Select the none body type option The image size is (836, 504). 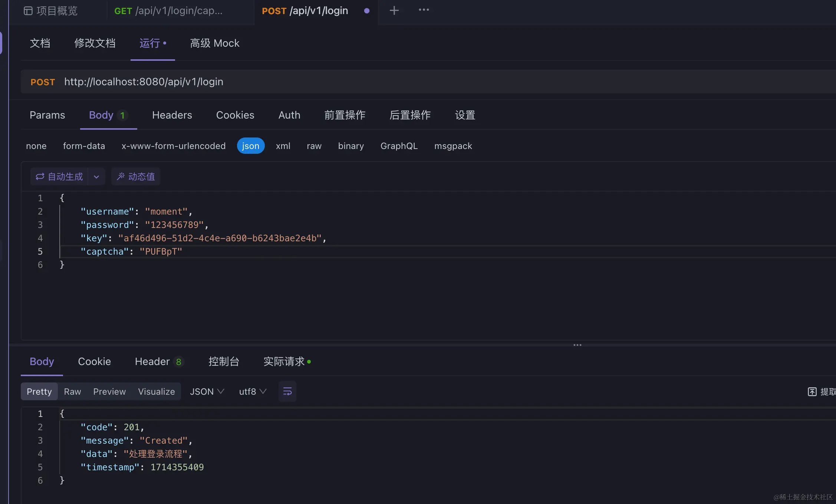[x=36, y=146]
